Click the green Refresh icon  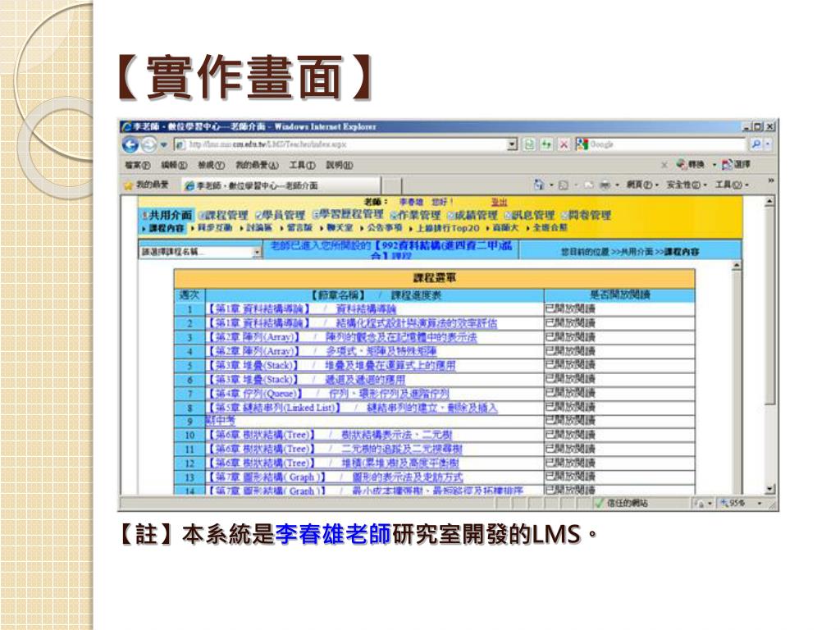click(546, 144)
